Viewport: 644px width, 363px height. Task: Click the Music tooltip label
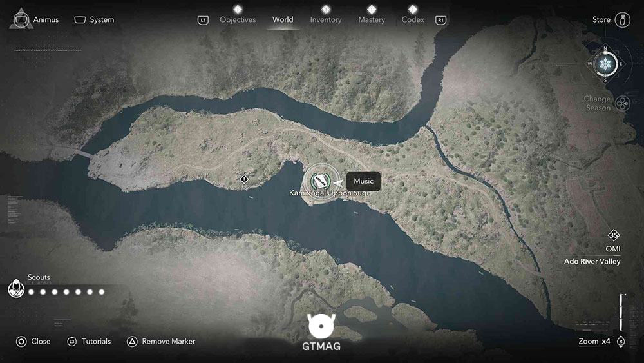pos(363,181)
